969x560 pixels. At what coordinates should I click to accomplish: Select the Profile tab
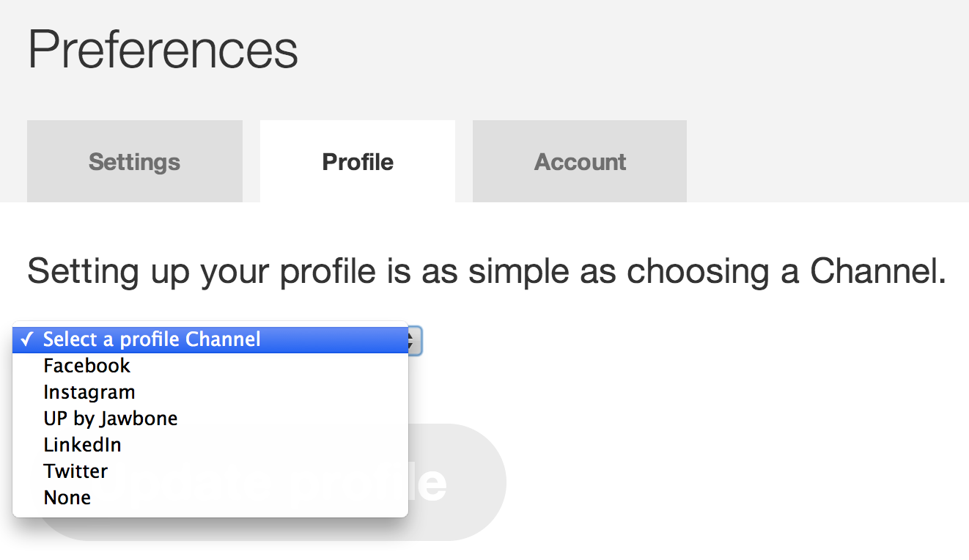358,161
